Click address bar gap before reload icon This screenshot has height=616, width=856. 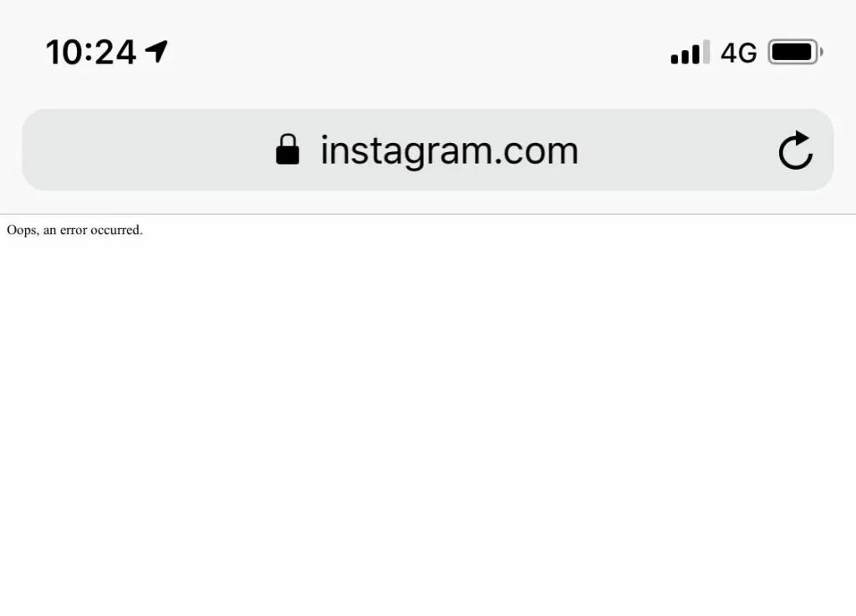[x=677, y=150]
